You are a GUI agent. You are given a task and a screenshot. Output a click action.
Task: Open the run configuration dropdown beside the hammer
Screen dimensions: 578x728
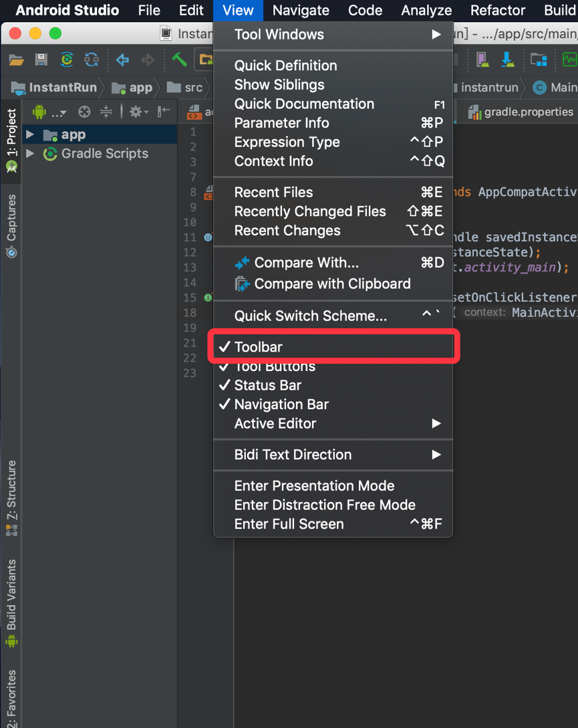pos(204,59)
